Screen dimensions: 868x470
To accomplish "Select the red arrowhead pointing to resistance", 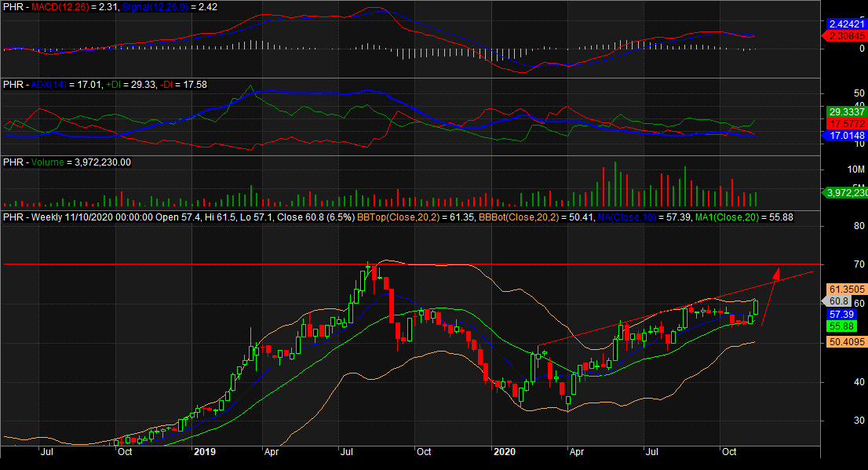I will [x=775, y=274].
